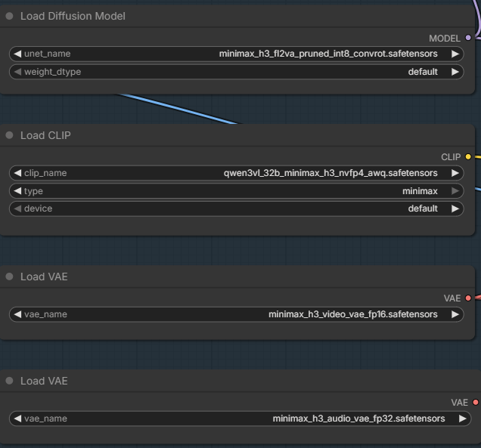The image size is (481, 448).
Task: Click previous arrow on unet_name field
Action: coord(17,54)
